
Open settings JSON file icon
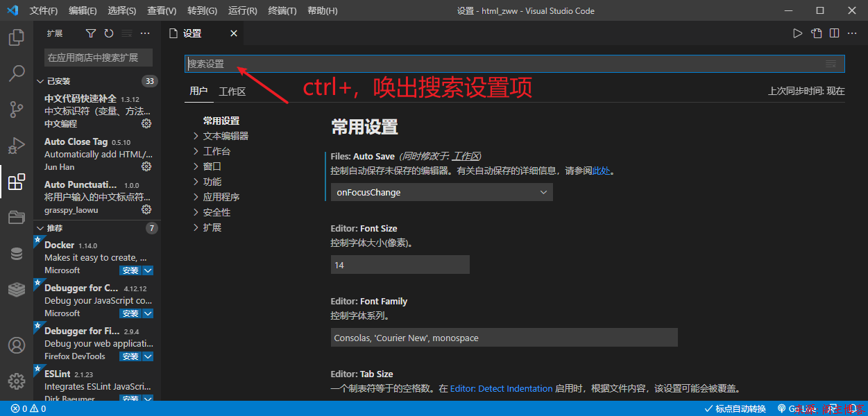click(x=817, y=33)
